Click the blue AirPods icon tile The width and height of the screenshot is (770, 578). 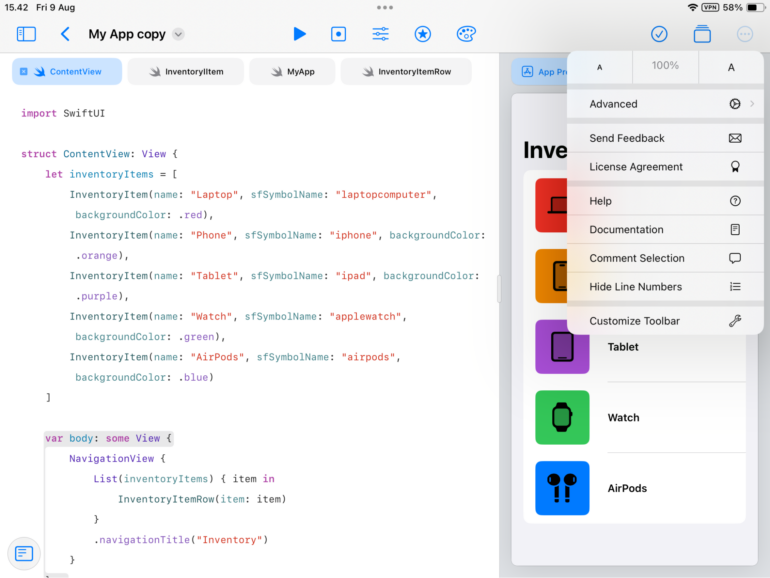(x=562, y=488)
